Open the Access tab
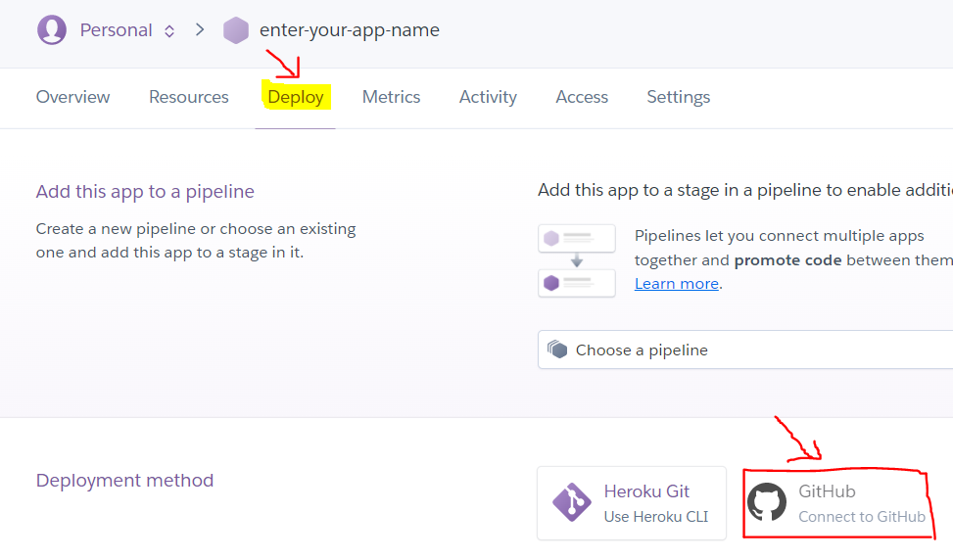This screenshot has height=560, width=953. coord(582,97)
